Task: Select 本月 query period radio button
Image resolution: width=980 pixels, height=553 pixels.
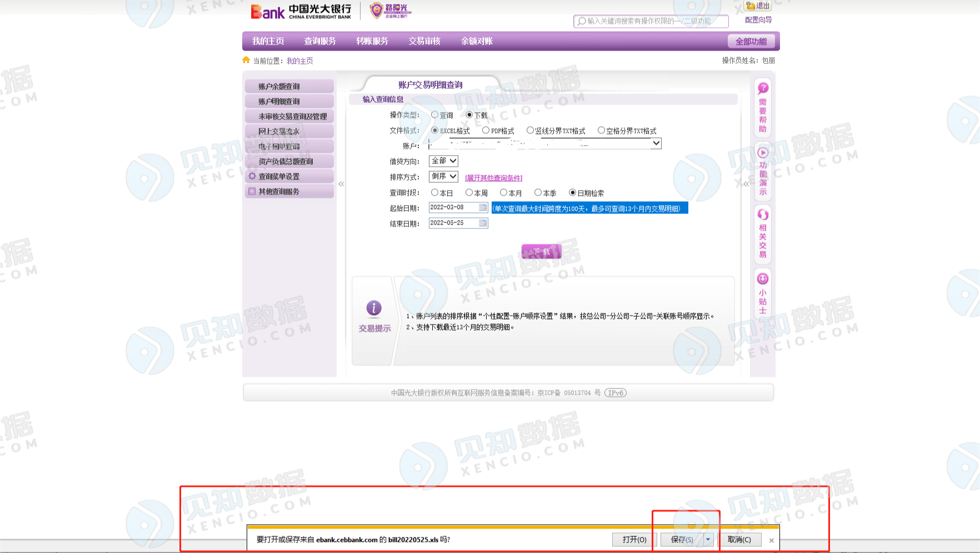Action: 503,193
